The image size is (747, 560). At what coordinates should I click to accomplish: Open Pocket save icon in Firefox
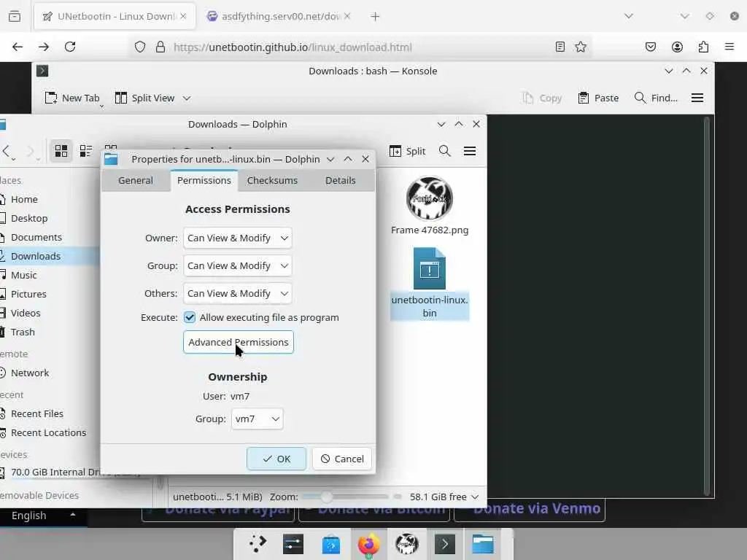pyautogui.click(x=650, y=47)
